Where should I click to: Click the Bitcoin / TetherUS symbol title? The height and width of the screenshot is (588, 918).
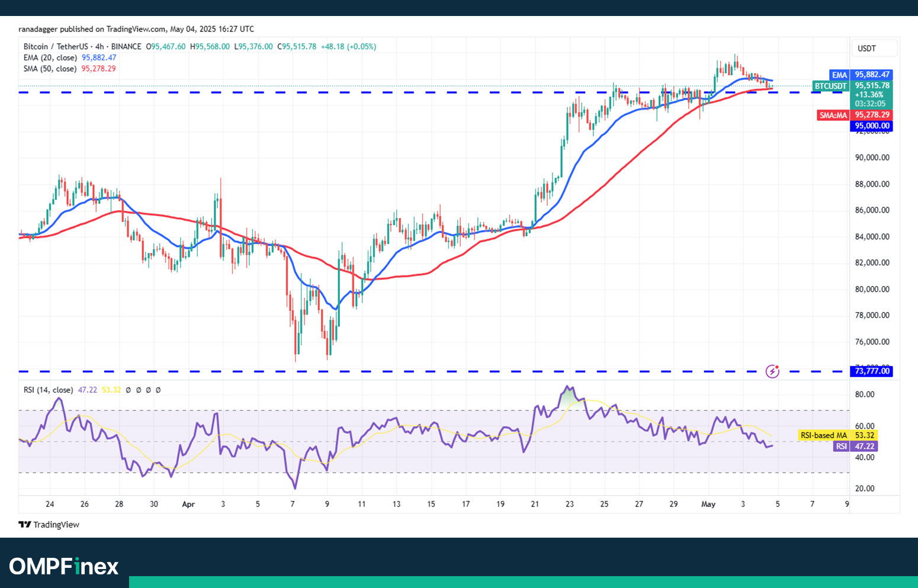[x=56, y=46]
